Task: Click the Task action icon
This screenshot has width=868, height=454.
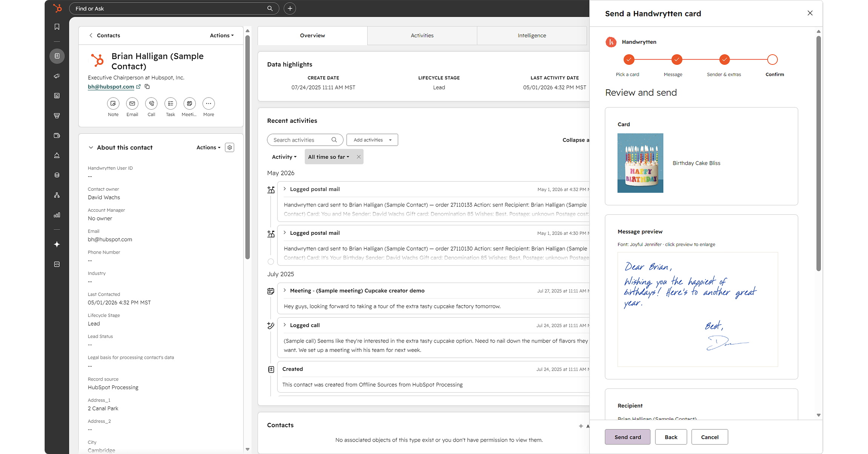Action: coord(170,103)
